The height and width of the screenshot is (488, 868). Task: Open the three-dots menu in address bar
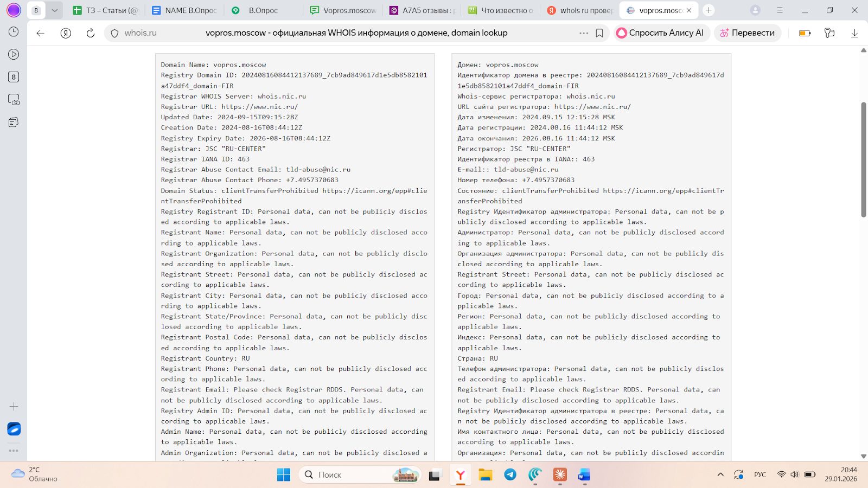(x=584, y=33)
